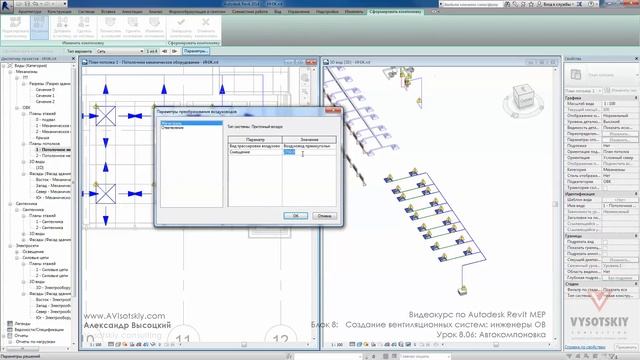Collapse the Electrical node in project browser

tap(10, 246)
